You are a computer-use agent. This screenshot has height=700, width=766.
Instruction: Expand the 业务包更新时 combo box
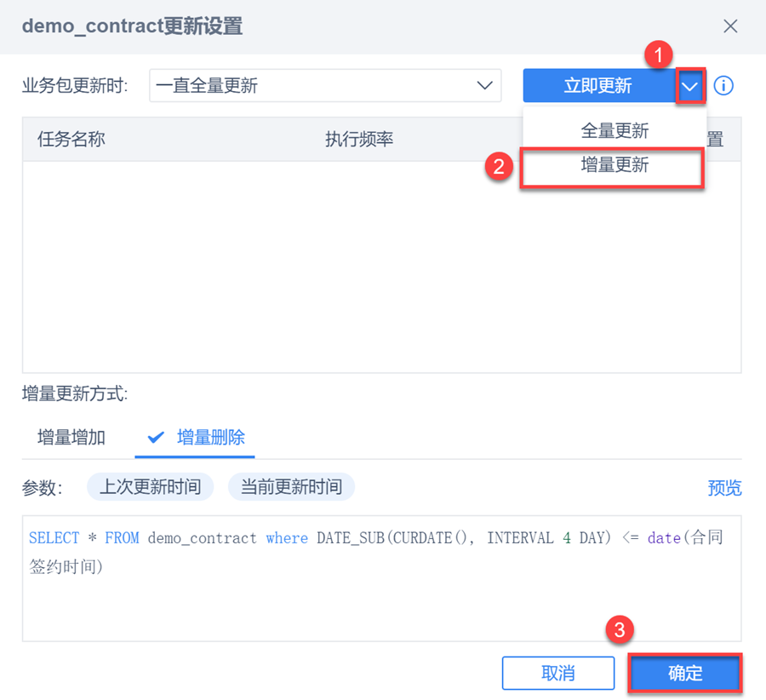[x=325, y=85]
